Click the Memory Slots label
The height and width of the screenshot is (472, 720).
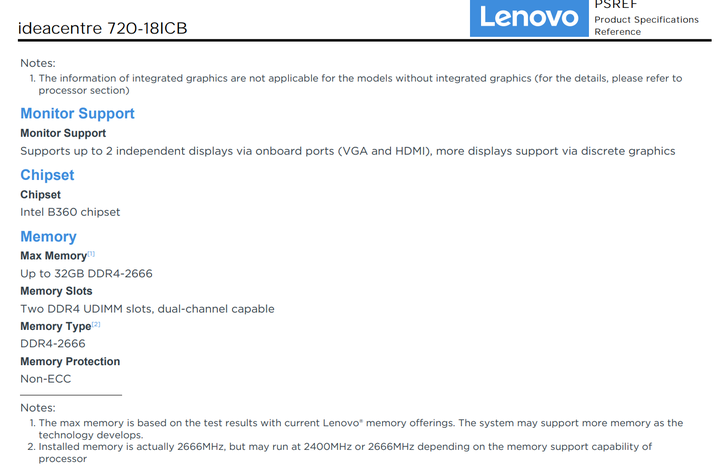(56, 291)
